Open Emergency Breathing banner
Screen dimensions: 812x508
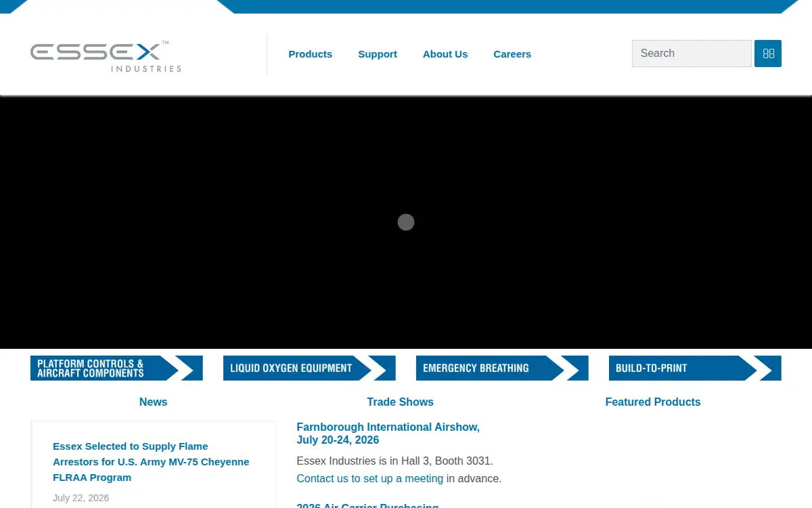click(502, 368)
